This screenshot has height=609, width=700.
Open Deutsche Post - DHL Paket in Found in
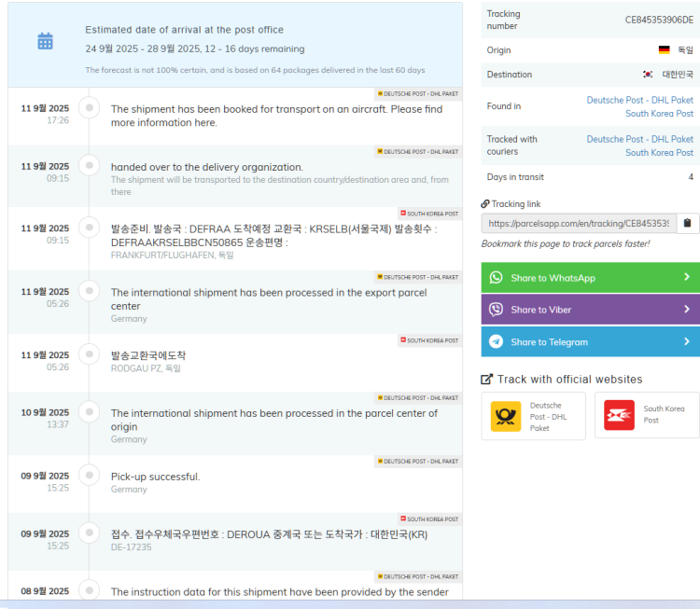click(x=639, y=100)
